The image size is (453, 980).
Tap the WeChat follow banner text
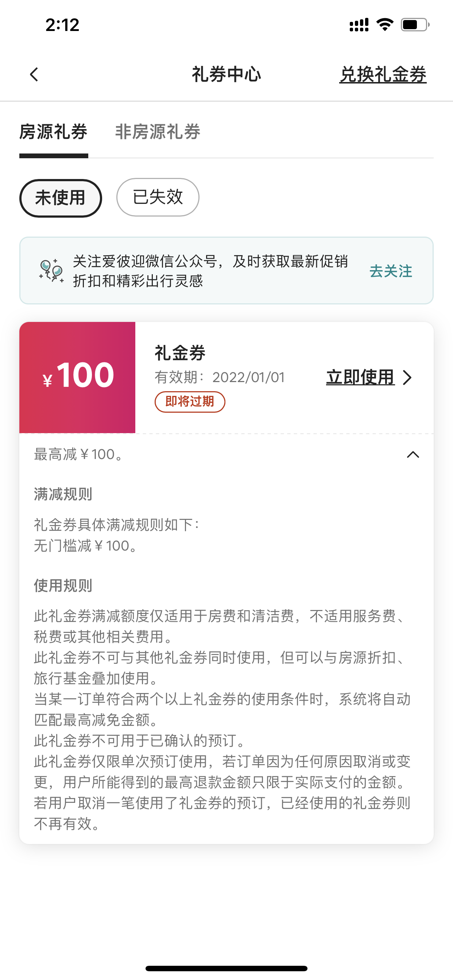click(x=210, y=271)
